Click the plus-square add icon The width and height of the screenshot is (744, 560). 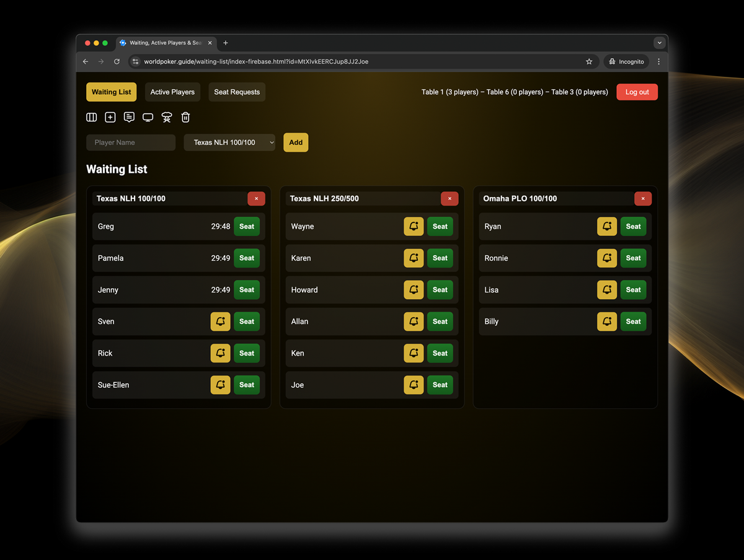point(110,117)
